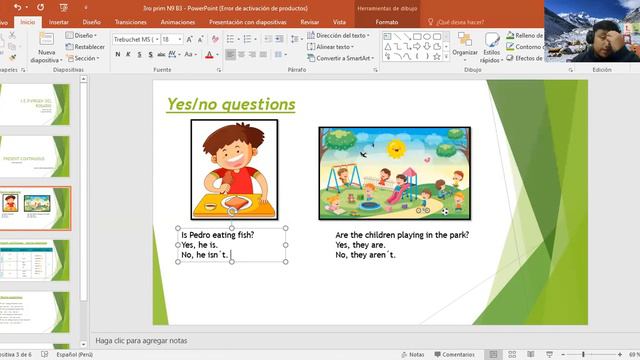This screenshot has width=640, height=360.
Task: Click the Organizar button
Action: [x=464, y=47]
